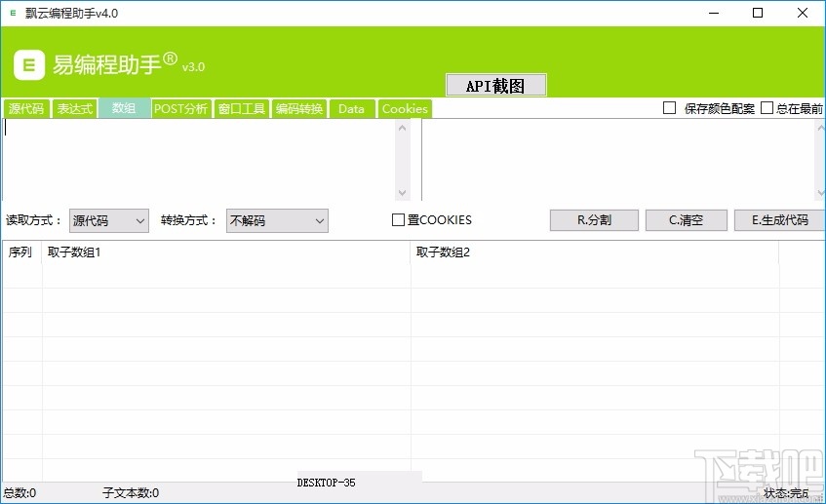This screenshot has width=826, height=504.
Task: Open the Cookies tab
Action: [405, 109]
